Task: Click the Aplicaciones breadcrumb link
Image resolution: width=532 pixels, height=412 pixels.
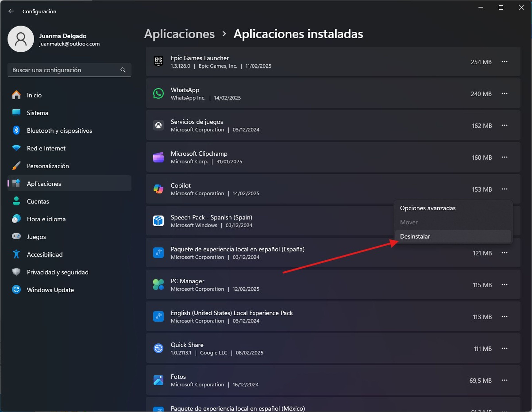Action: pos(180,34)
